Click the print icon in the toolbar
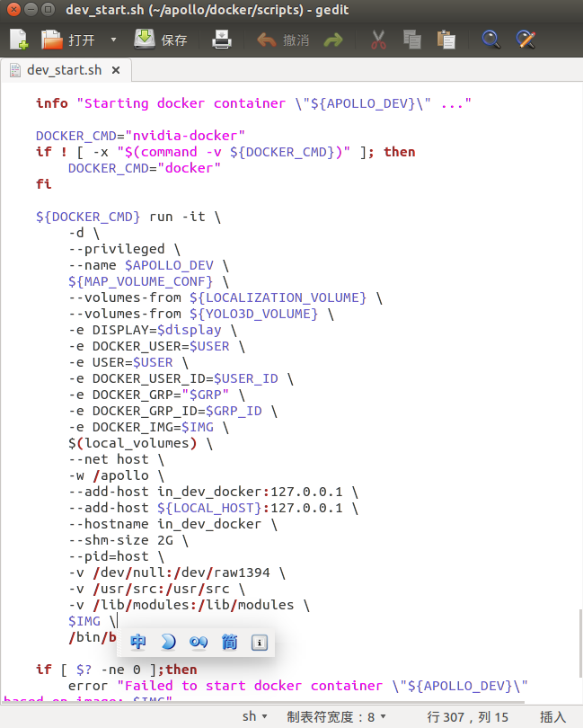This screenshot has height=728, width=583. pyautogui.click(x=222, y=40)
